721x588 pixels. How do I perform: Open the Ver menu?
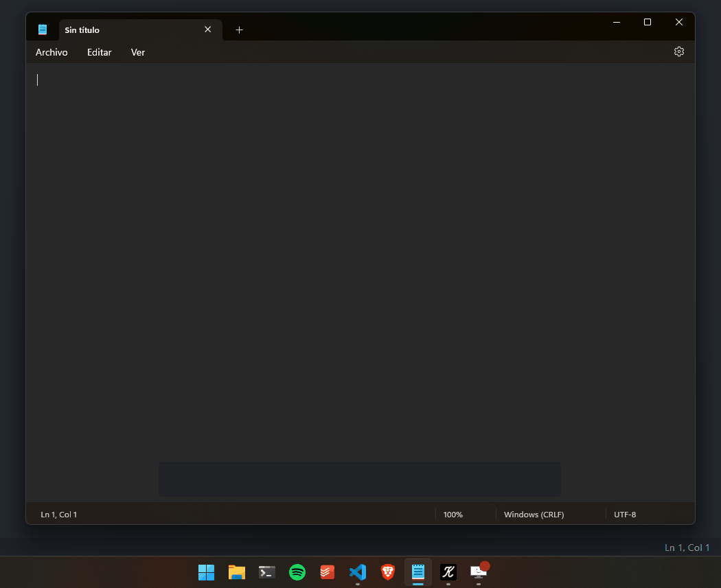pos(138,52)
